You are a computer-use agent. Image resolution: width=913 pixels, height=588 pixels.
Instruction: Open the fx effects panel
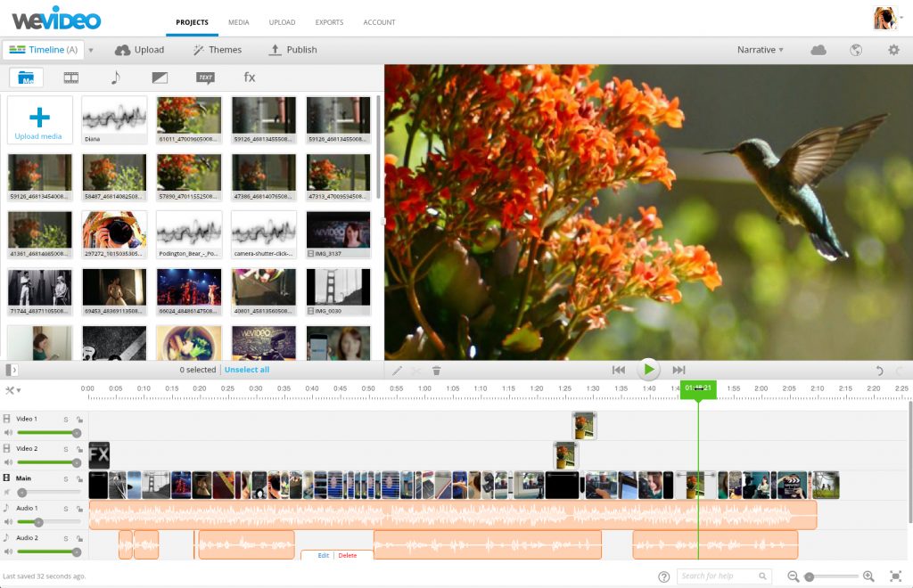pyautogui.click(x=249, y=78)
